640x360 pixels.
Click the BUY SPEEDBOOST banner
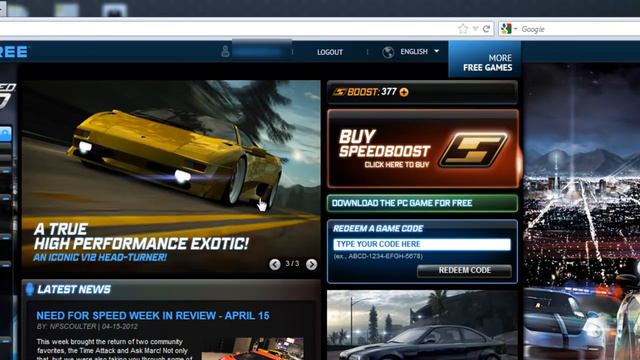pos(423,149)
